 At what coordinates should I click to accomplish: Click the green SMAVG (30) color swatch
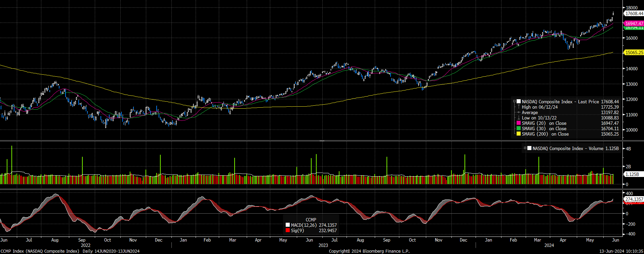click(x=519, y=129)
